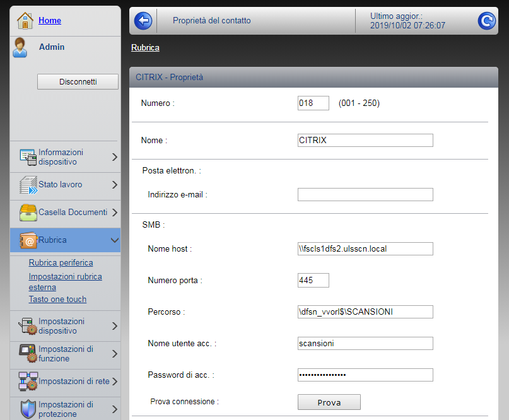Collapse the Rubrica section chevron
The height and width of the screenshot is (420, 509).
pos(115,240)
